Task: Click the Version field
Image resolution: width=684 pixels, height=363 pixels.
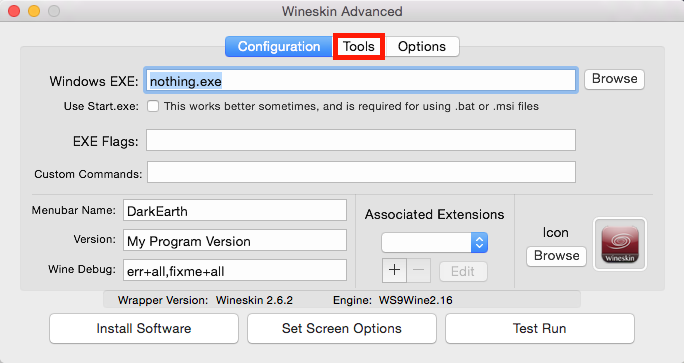Action: (235, 240)
